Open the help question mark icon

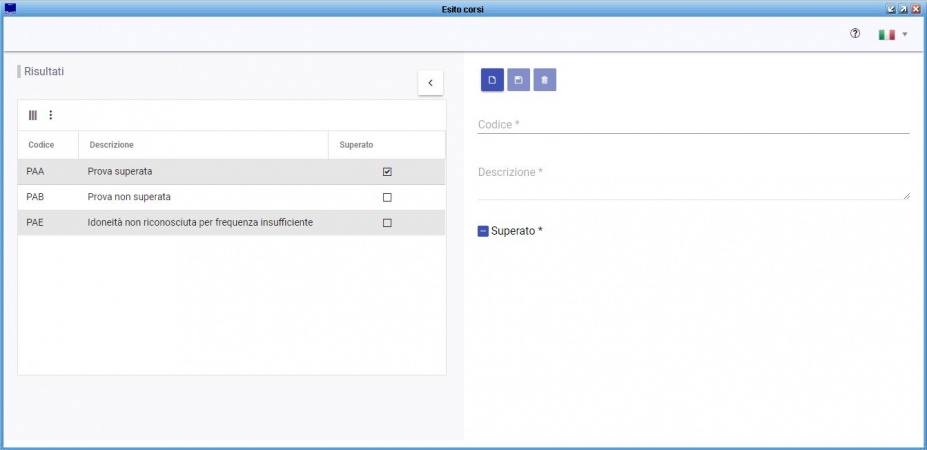coord(855,34)
